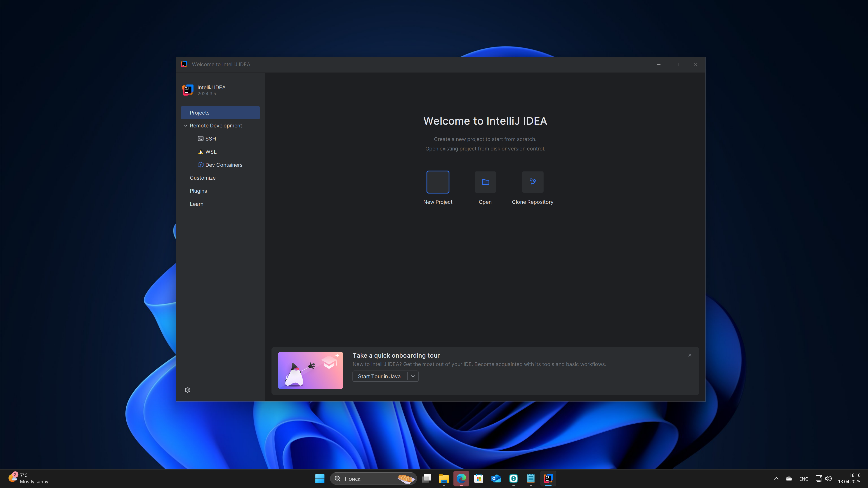This screenshot has height=488, width=868.
Task: Minimize the Welcome window
Action: [x=659, y=64]
